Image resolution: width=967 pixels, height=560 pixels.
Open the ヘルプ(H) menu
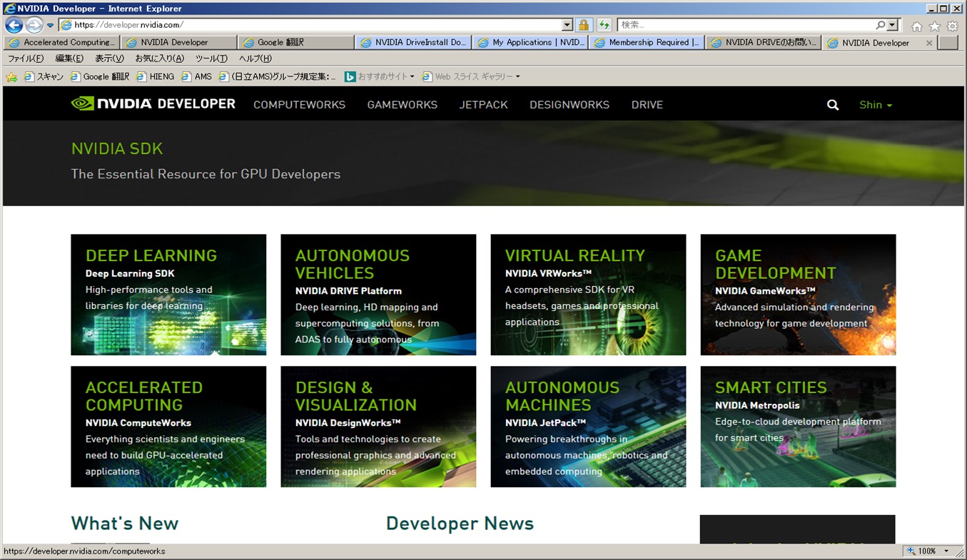click(x=255, y=58)
